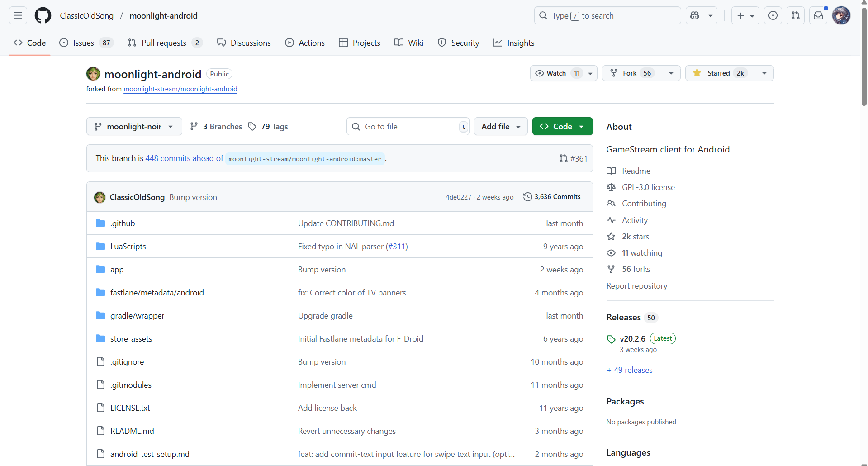Click the Go to file search field
This screenshot has width=868, height=466.
[407, 127]
